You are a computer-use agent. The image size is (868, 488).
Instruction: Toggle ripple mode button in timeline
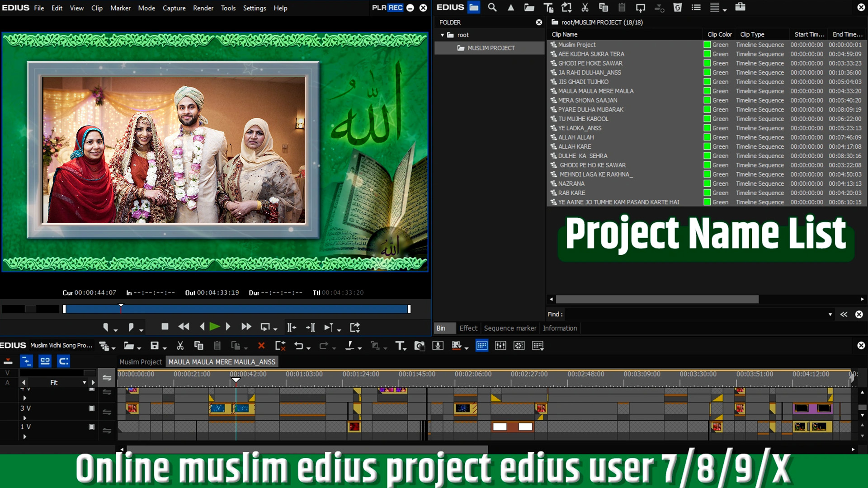coord(27,361)
